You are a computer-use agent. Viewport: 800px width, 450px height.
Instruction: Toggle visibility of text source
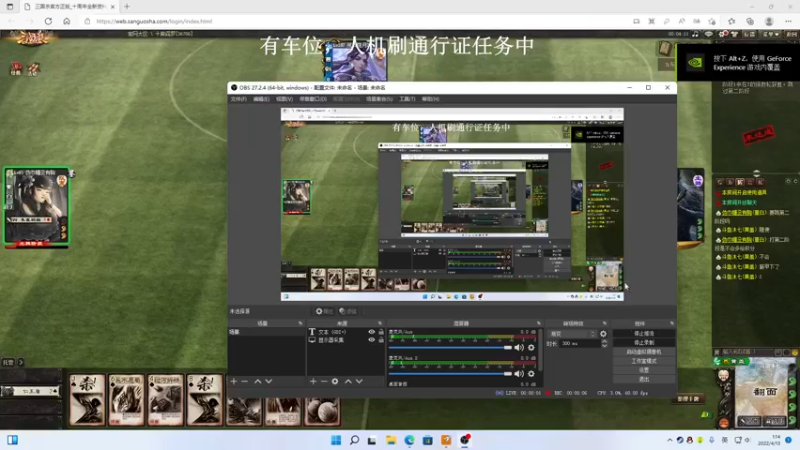click(371, 332)
